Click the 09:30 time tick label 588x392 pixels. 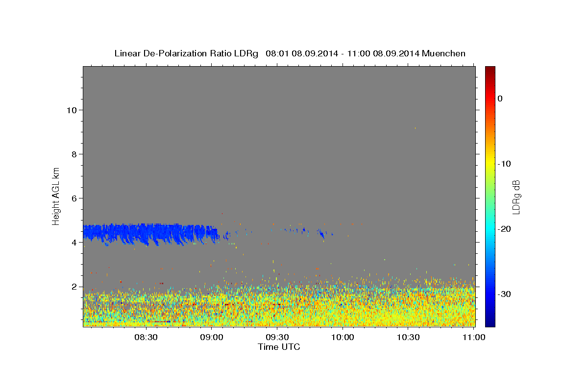click(277, 338)
